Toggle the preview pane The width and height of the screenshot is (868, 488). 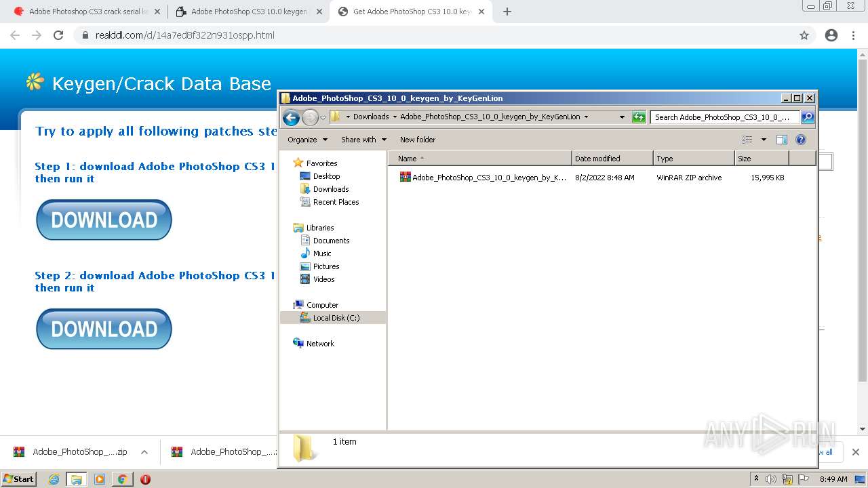click(781, 140)
